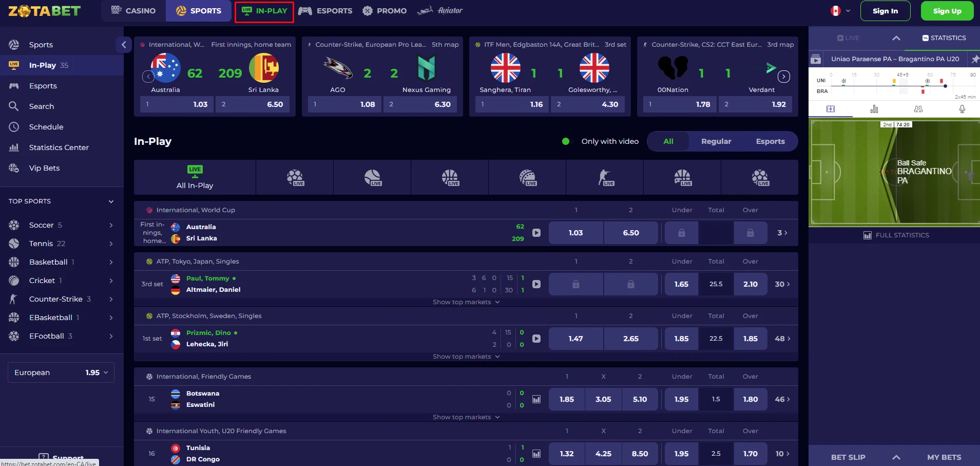The height and width of the screenshot is (466, 980).
Task: Select the Esports in-play filter
Action: click(x=770, y=141)
